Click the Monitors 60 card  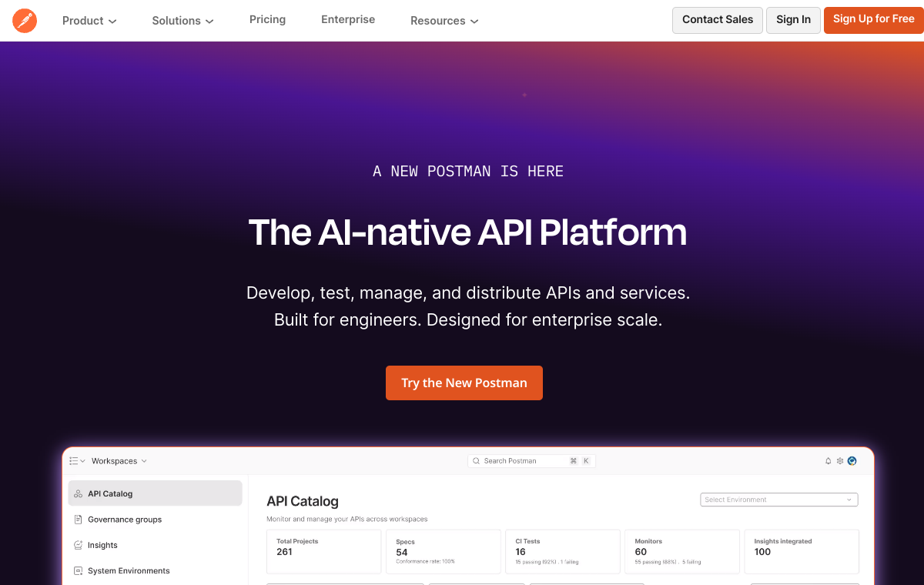682,551
